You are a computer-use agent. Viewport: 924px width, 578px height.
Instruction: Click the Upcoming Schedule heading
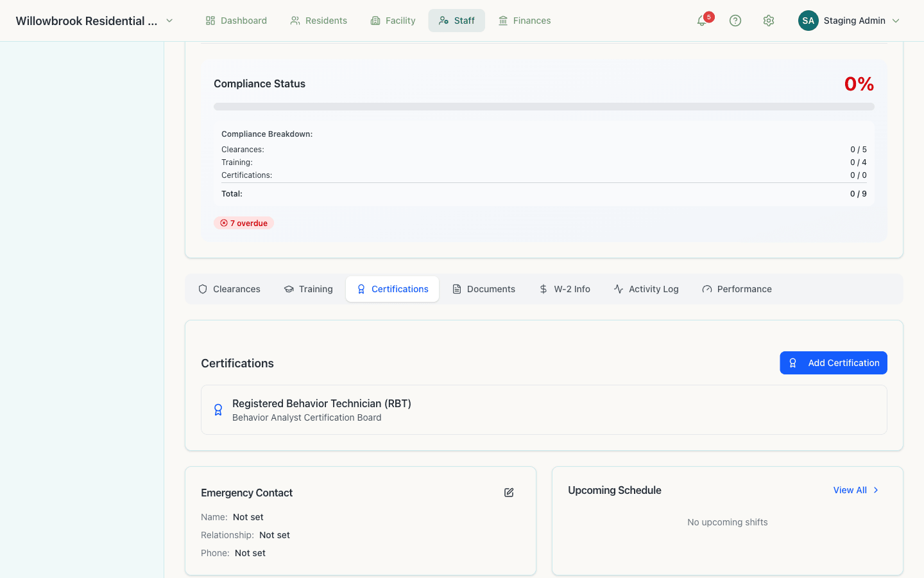point(615,490)
